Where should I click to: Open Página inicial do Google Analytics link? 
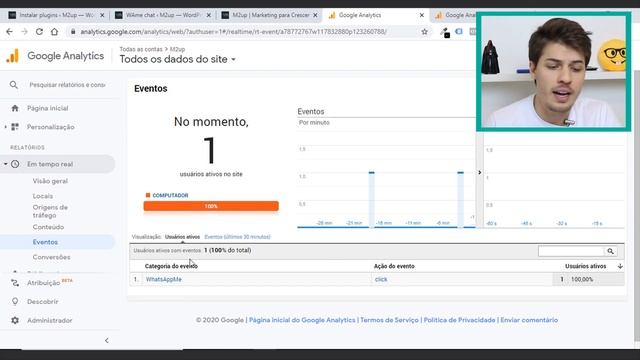(x=302, y=320)
